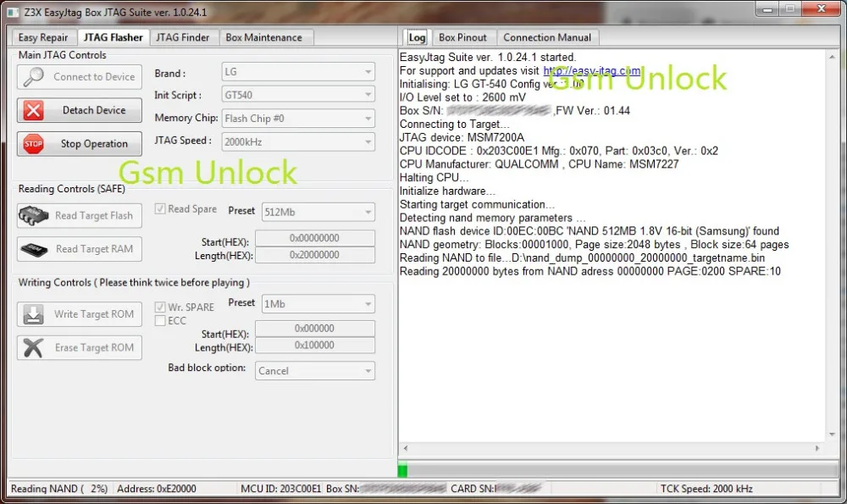
Task: Open the JTAG Speed dropdown
Action: click(298, 142)
